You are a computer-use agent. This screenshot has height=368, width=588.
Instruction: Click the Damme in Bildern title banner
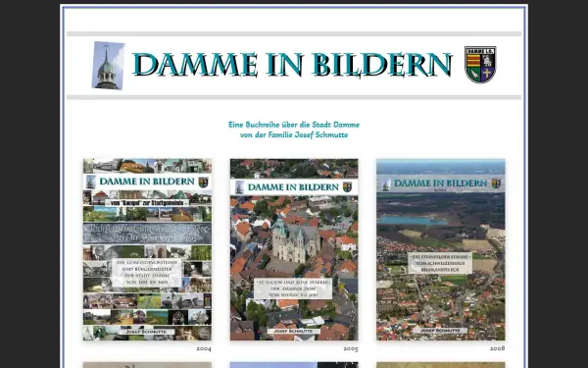tap(292, 65)
